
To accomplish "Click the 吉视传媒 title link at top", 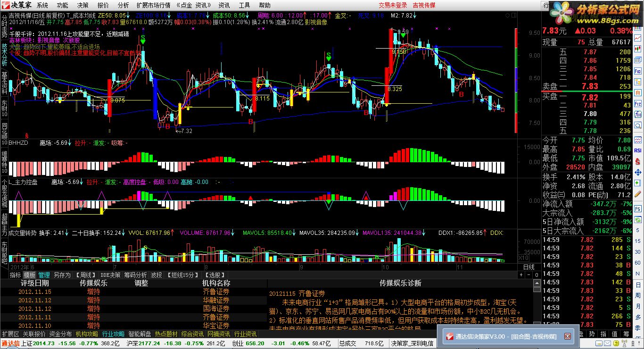I will 424,5.
